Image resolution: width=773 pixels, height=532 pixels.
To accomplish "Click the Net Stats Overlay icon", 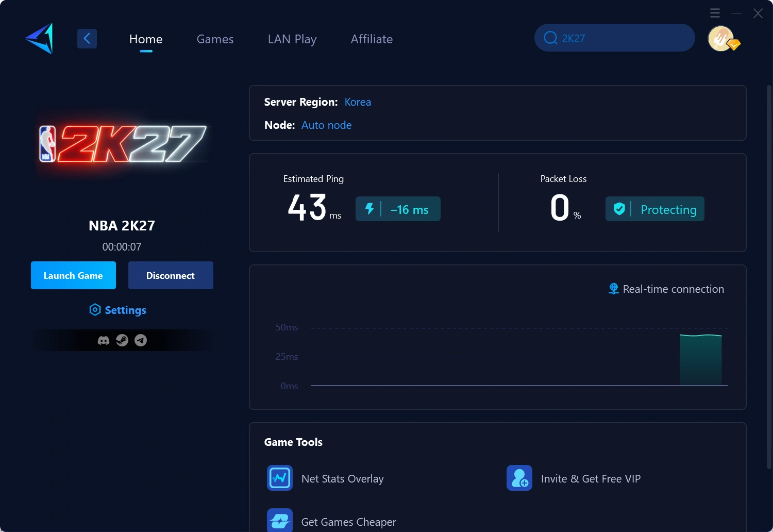I will point(280,478).
